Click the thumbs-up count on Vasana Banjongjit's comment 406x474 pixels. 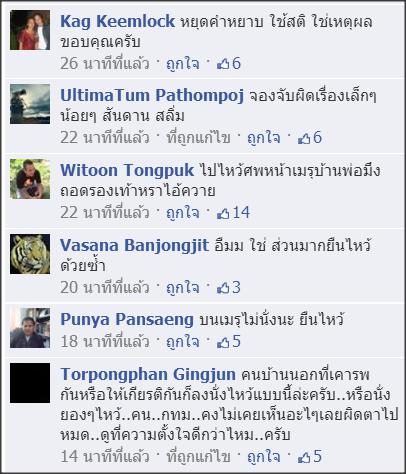229,287
